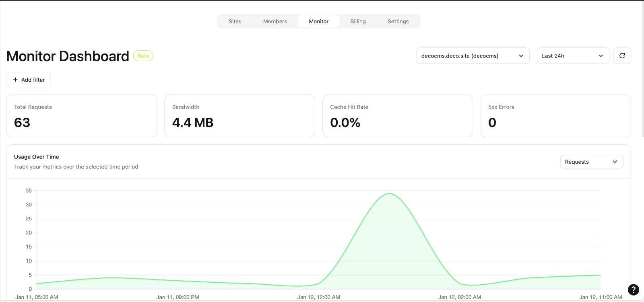Click the 63 total requests value
644x302 pixels.
[x=22, y=123]
